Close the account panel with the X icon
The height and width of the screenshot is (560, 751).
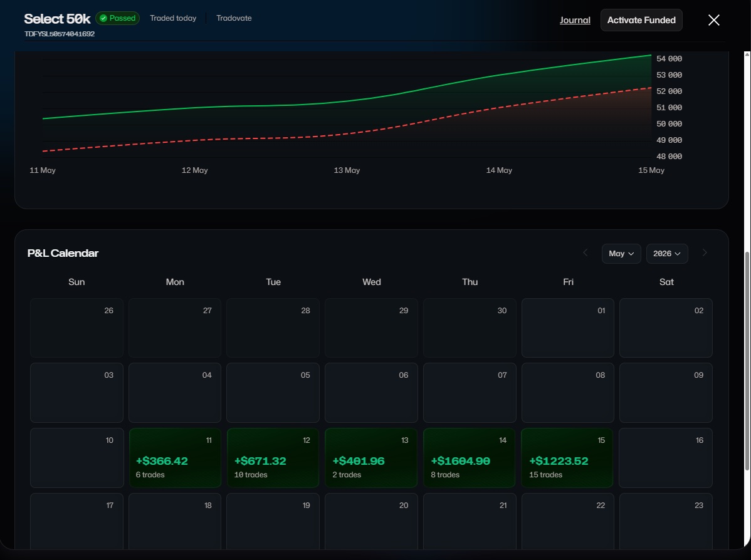[713, 20]
